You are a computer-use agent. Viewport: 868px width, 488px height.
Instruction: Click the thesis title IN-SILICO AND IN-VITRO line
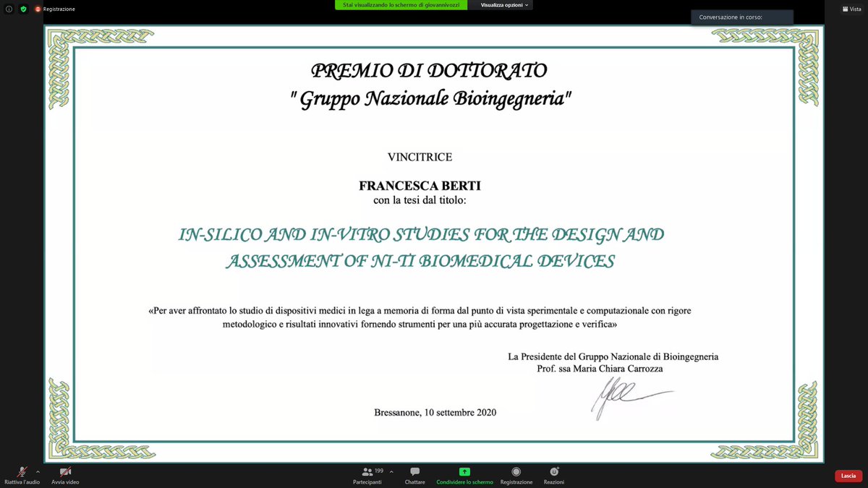[421, 234]
